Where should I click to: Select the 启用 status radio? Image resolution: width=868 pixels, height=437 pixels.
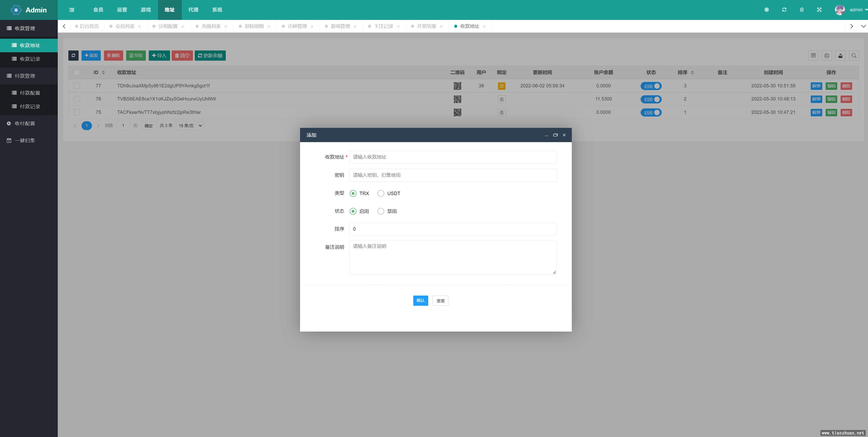click(x=353, y=211)
